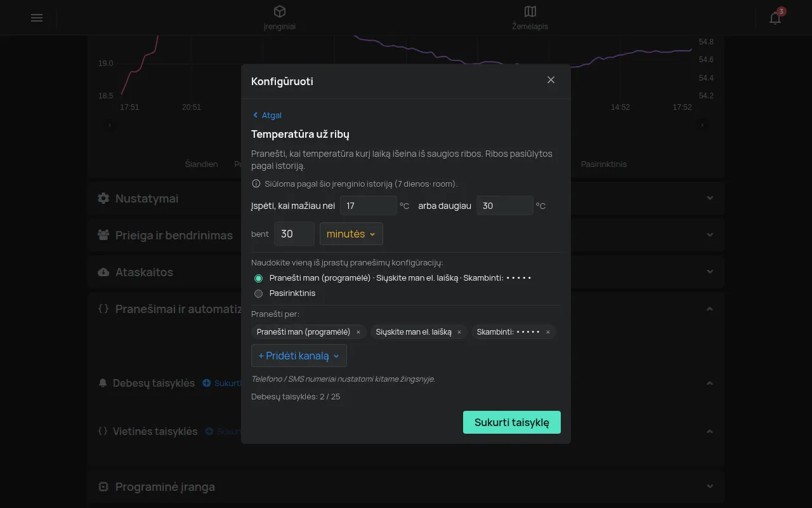The height and width of the screenshot is (508, 812).
Task: Expand the Nustatymai section chevron
Action: tap(710, 198)
